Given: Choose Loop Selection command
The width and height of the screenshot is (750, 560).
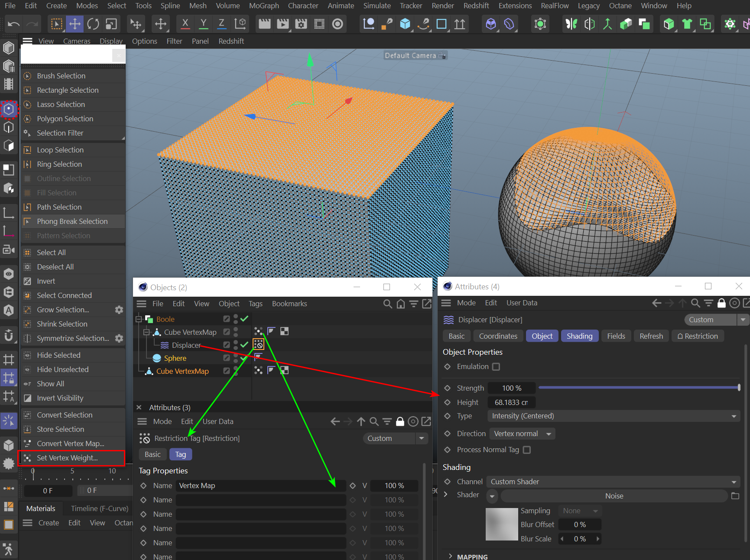Looking at the screenshot, I should tap(73, 150).
